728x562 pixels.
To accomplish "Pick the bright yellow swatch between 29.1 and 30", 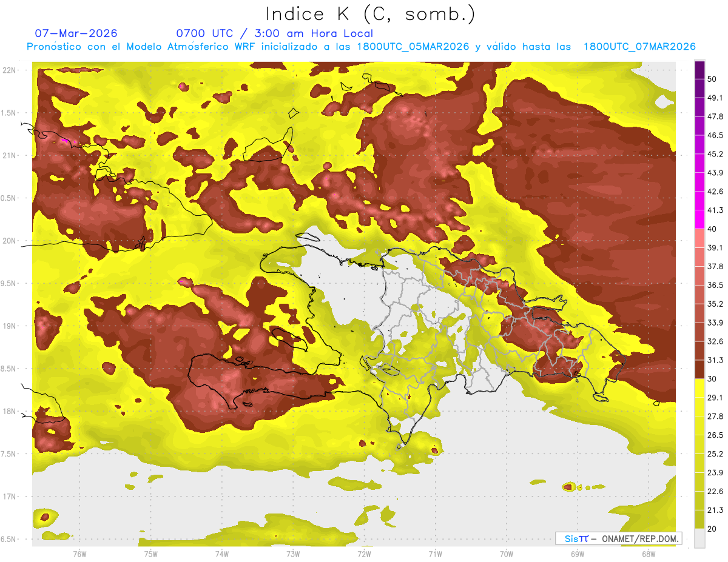I will pyautogui.click(x=699, y=388).
